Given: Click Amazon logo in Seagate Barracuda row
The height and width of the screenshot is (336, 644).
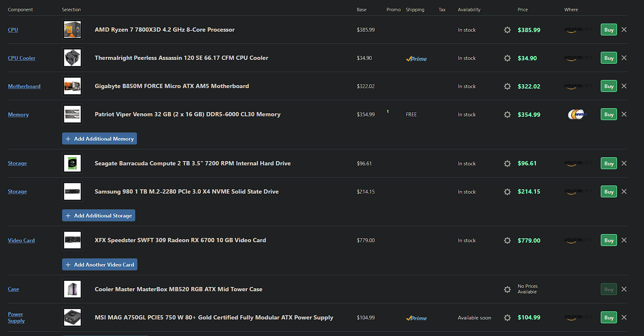Looking at the screenshot, I should pyautogui.click(x=578, y=164).
